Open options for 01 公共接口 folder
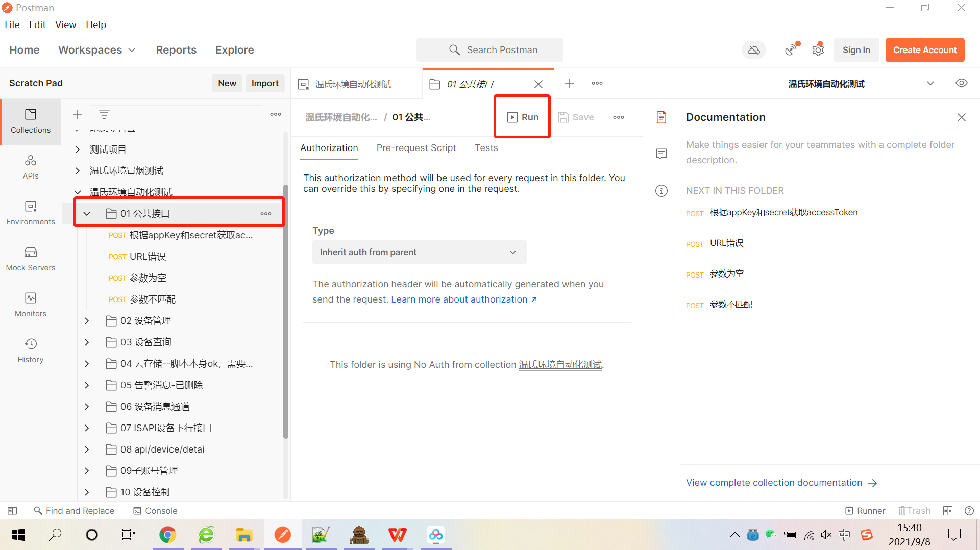 [266, 214]
